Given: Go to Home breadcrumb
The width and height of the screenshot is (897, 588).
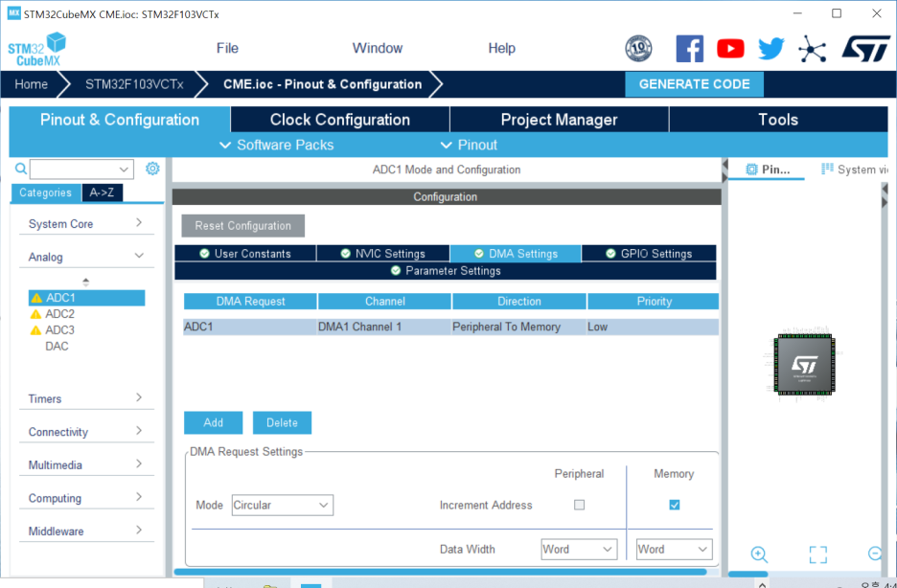Looking at the screenshot, I should click(31, 84).
